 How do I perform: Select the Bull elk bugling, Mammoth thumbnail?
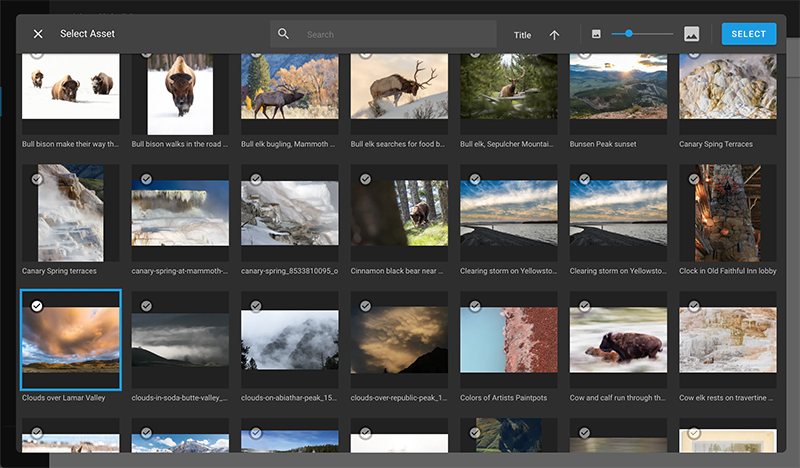290,86
